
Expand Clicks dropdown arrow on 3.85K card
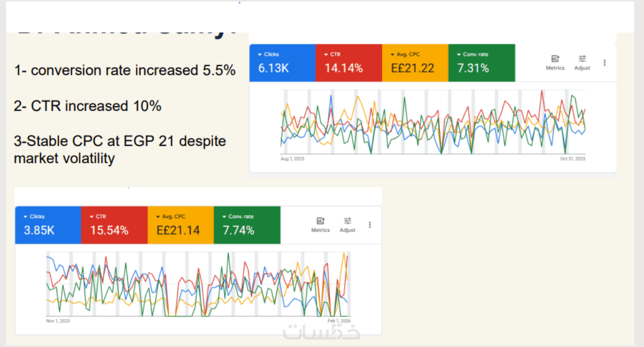26,217
